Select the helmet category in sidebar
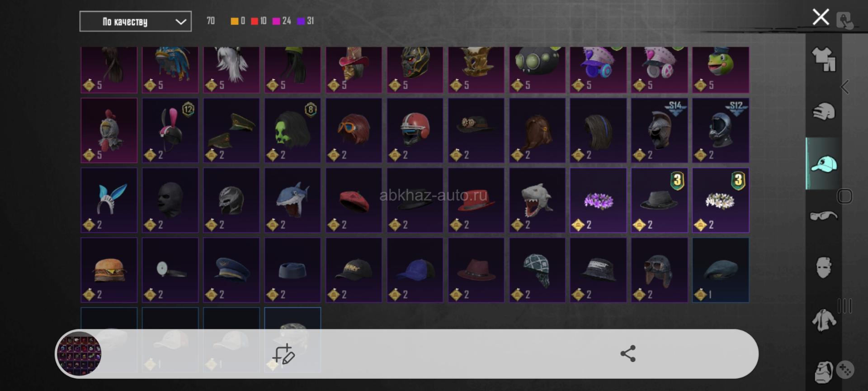This screenshot has width=868, height=391. (824, 111)
